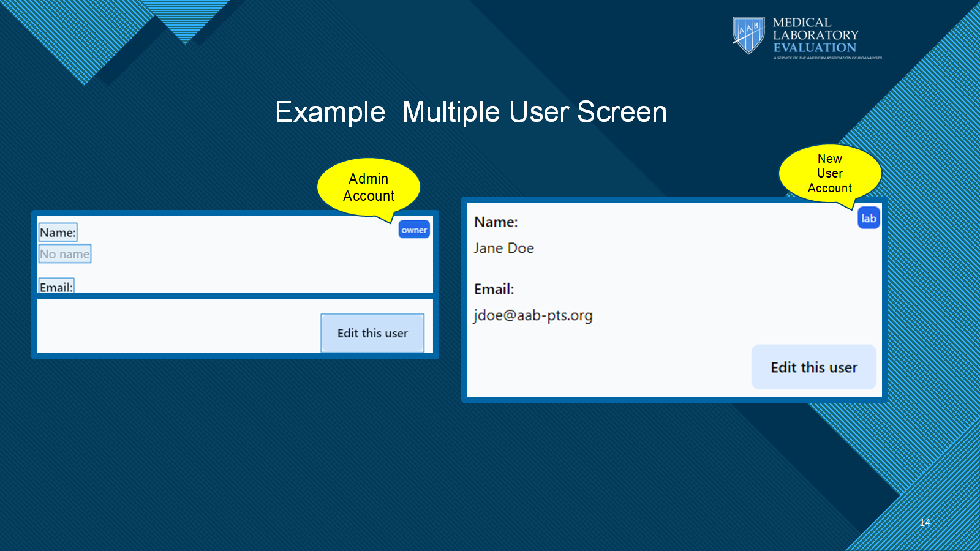Click the slide number 14
This screenshot has height=551, width=980.
(x=924, y=522)
